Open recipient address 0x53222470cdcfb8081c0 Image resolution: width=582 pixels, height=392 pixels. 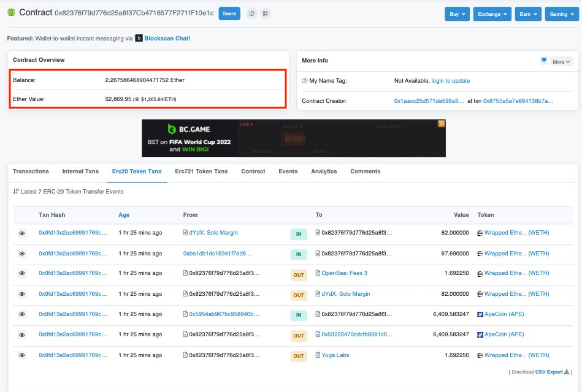pyautogui.click(x=357, y=334)
